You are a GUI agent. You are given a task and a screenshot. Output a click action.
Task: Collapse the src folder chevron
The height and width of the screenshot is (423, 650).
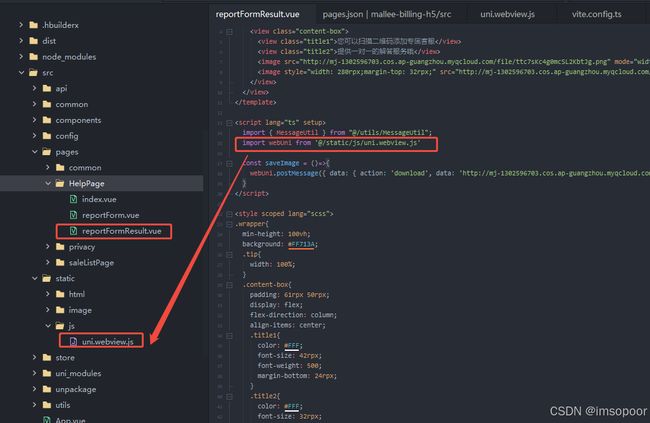[21, 73]
